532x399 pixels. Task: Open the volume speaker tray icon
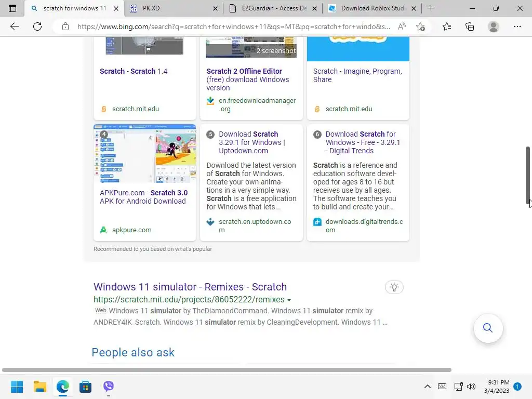[x=471, y=387]
